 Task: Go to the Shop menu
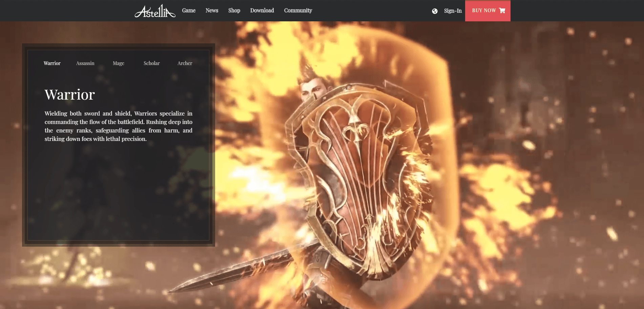[234, 11]
